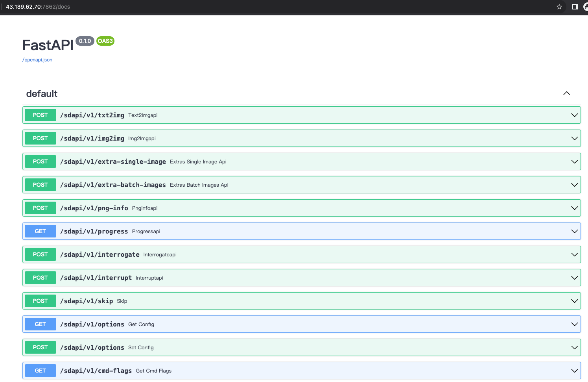Image resolution: width=588 pixels, height=382 pixels.
Task: Expand the extra-single-image endpoint arrow
Action: tap(575, 161)
